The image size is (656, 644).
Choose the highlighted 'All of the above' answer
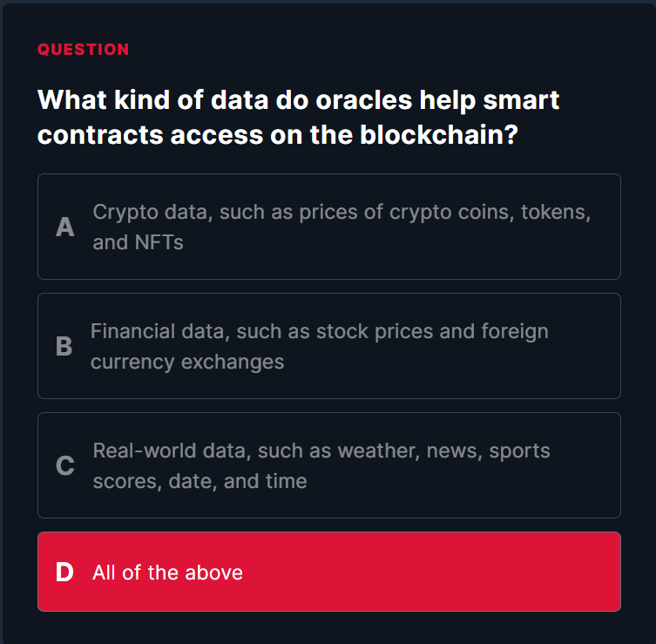pyautogui.click(x=328, y=572)
